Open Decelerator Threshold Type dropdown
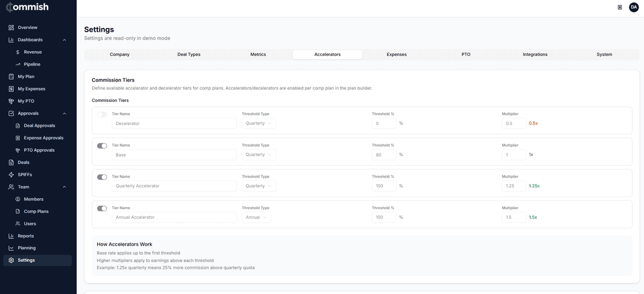This screenshot has height=294, width=644. (x=259, y=123)
